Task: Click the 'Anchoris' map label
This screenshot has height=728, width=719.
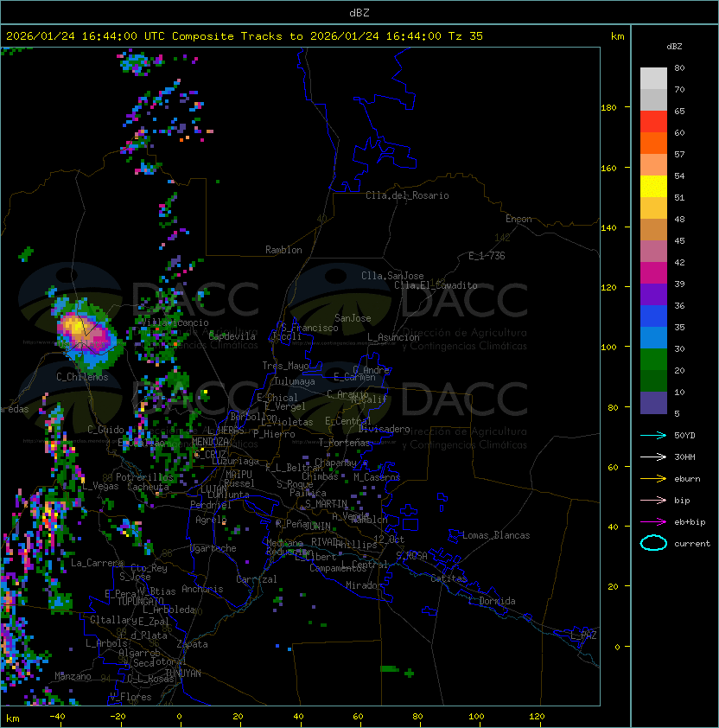Action: coord(202,589)
